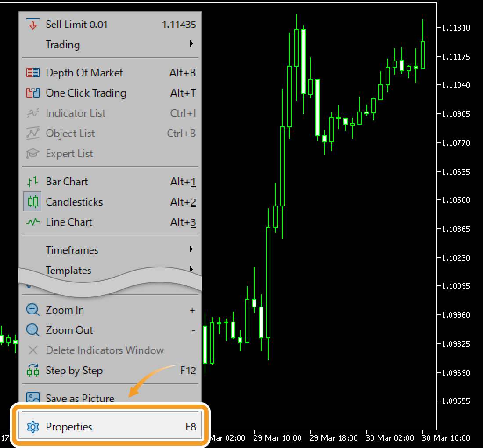Click the Properties gear icon
This screenshot has height=448, width=483.
coord(33,427)
